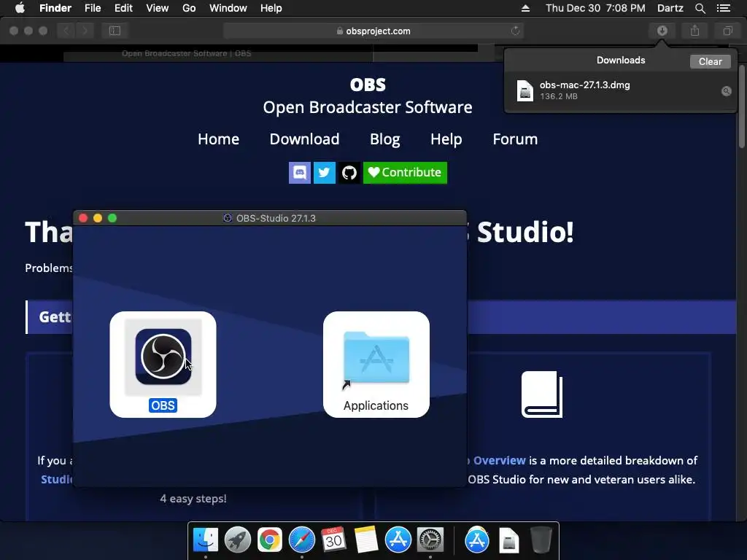Reveal obs-mac-27.1.3.dmg in Finder magnifier icon

(726, 91)
